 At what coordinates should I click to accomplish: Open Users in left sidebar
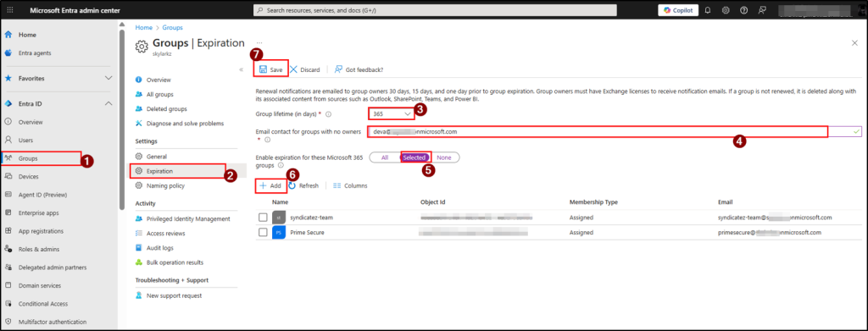tap(26, 141)
